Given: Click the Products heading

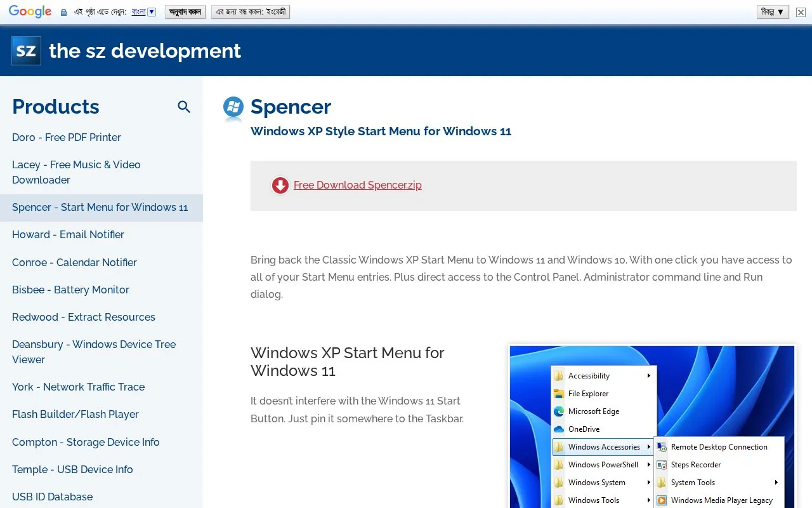Looking at the screenshot, I should click(x=56, y=107).
